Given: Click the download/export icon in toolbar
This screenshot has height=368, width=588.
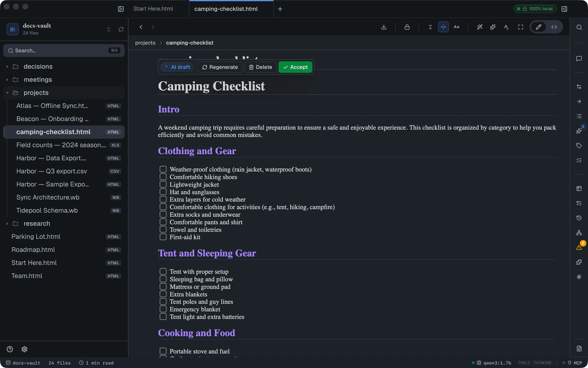Looking at the screenshot, I should [384, 27].
